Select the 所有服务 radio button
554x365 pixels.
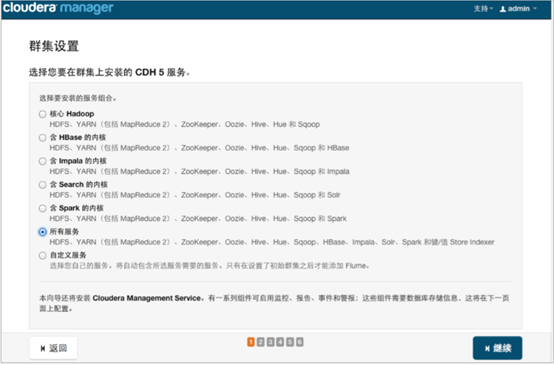click(x=42, y=232)
